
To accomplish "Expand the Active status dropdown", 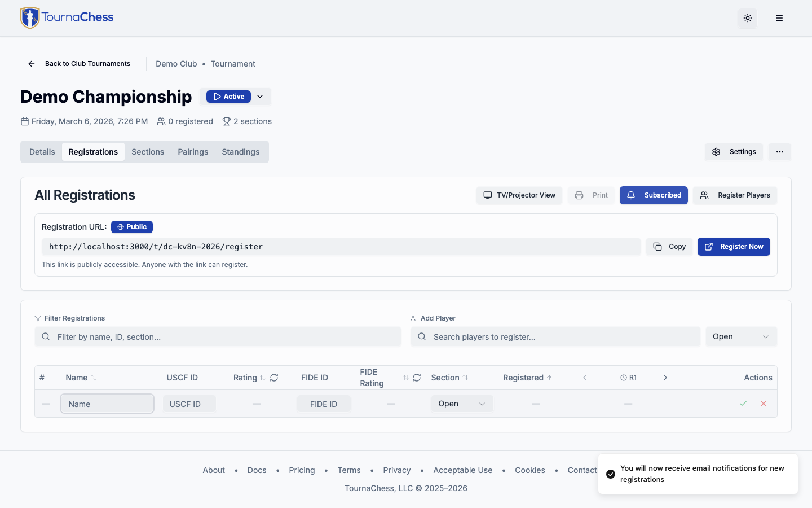I will point(260,97).
